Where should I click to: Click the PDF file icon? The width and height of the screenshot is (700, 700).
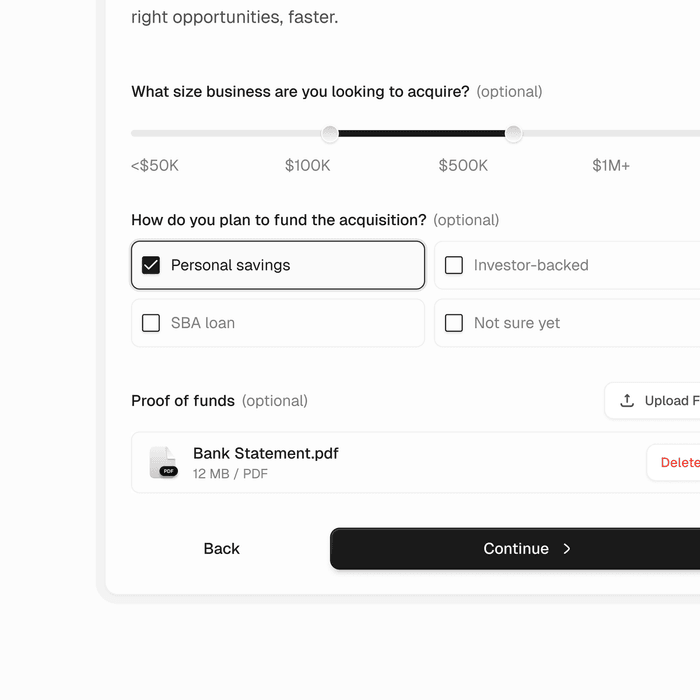point(163,462)
